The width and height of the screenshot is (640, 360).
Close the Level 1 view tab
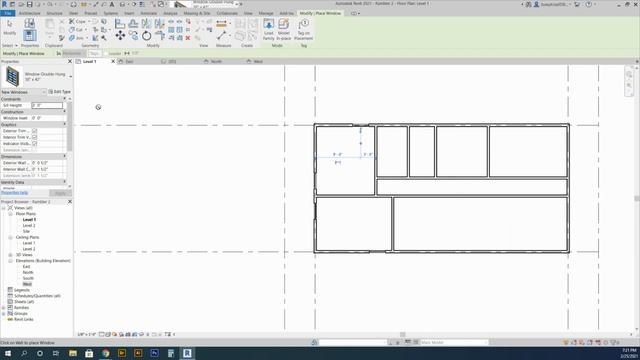[x=113, y=62]
